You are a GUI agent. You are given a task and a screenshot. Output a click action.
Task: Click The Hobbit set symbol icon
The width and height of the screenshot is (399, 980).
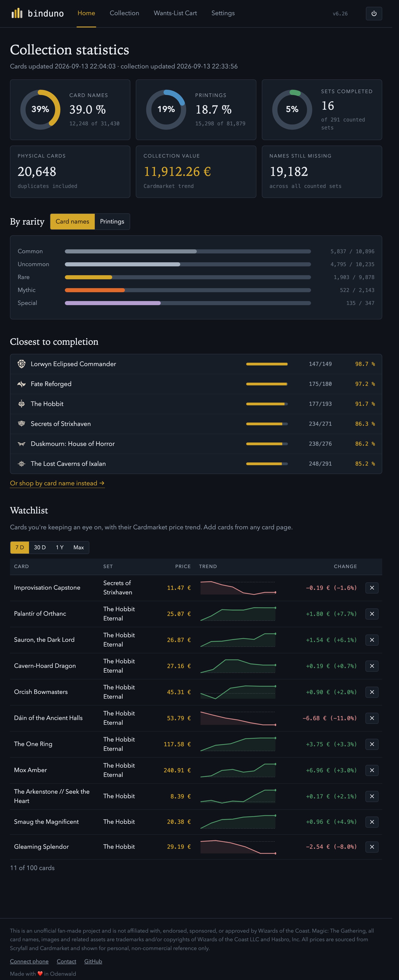[x=22, y=404]
